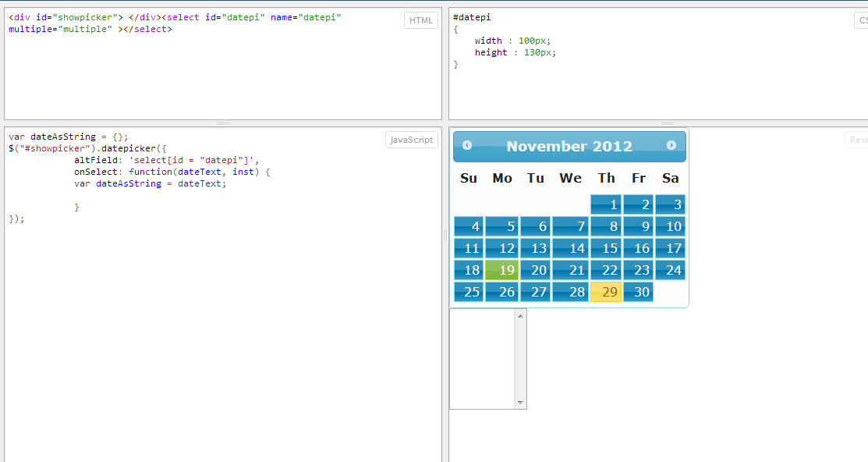The width and height of the screenshot is (868, 462).
Task: Select November 19, today's highlighted date
Action: pyautogui.click(x=502, y=270)
